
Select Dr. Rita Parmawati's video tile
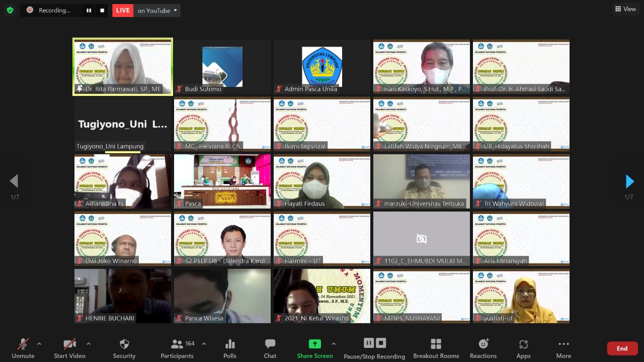[123, 66]
